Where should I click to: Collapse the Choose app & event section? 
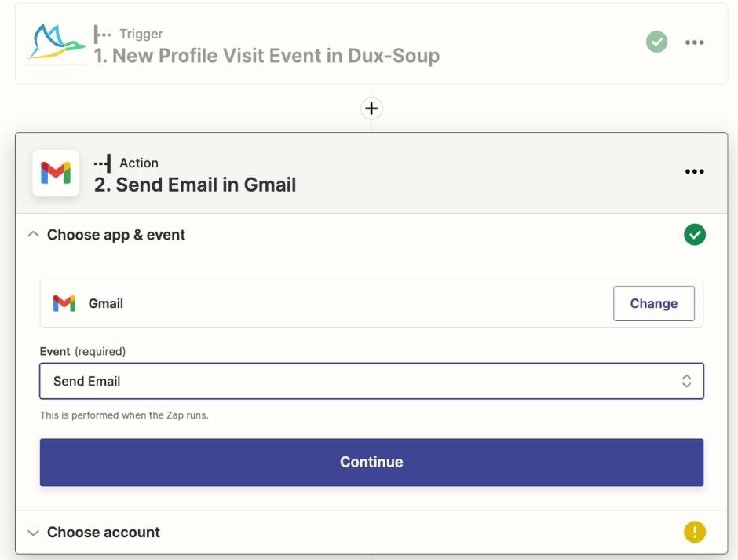tap(33, 234)
